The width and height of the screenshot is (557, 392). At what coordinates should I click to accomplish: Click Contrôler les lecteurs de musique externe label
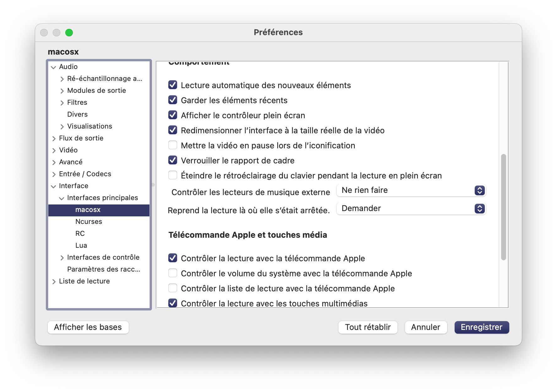coord(251,192)
